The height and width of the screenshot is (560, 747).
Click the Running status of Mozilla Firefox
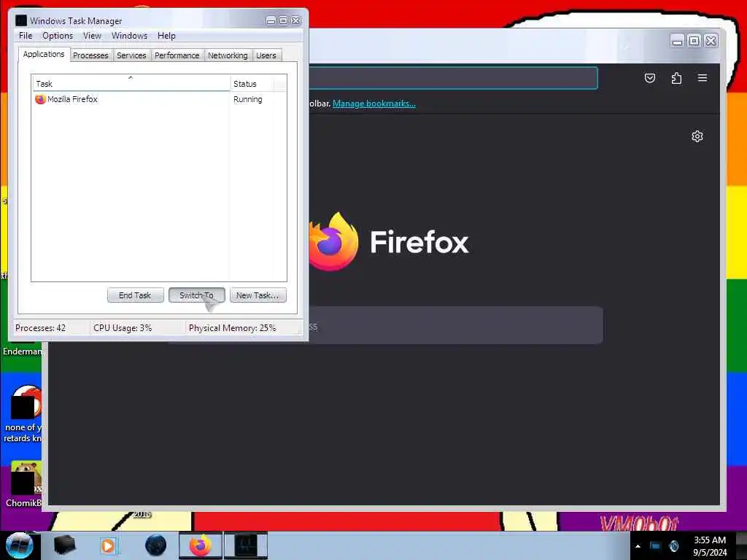coord(248,99)
